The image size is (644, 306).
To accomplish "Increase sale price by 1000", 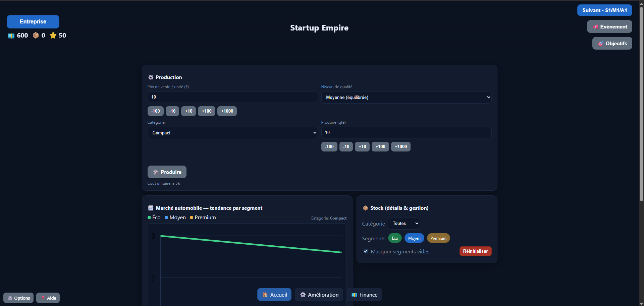I will (x=227, y=111).
